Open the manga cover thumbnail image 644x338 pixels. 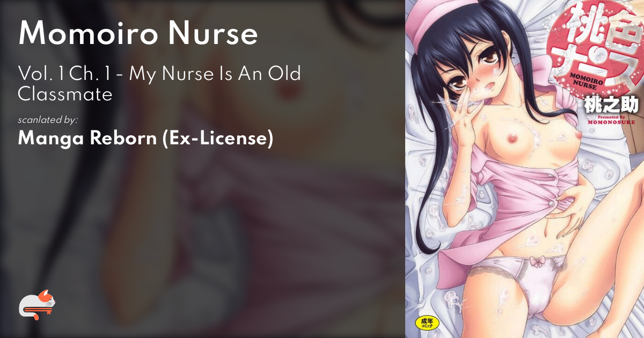coord(524,169)
